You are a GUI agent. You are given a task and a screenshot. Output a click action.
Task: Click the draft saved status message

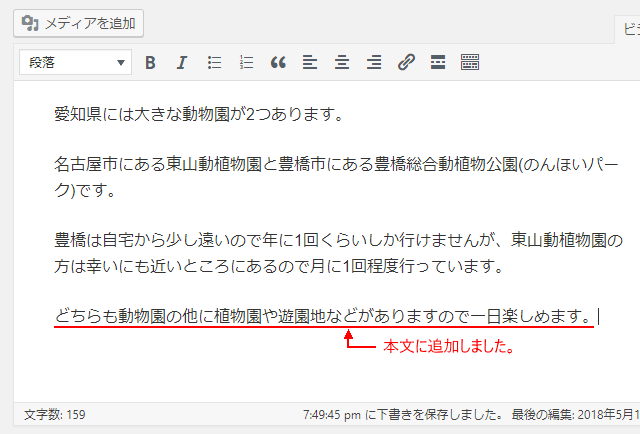[x=403, y=415]
